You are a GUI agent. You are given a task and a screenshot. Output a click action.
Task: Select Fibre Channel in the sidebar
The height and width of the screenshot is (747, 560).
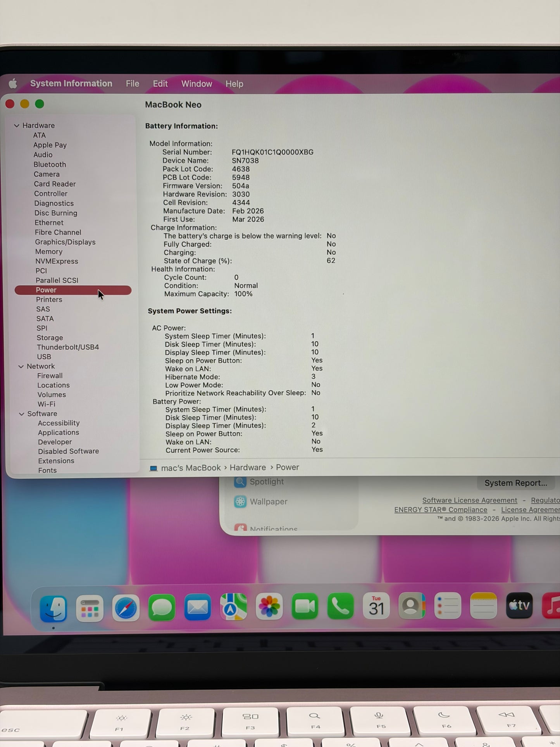(58, 232)
